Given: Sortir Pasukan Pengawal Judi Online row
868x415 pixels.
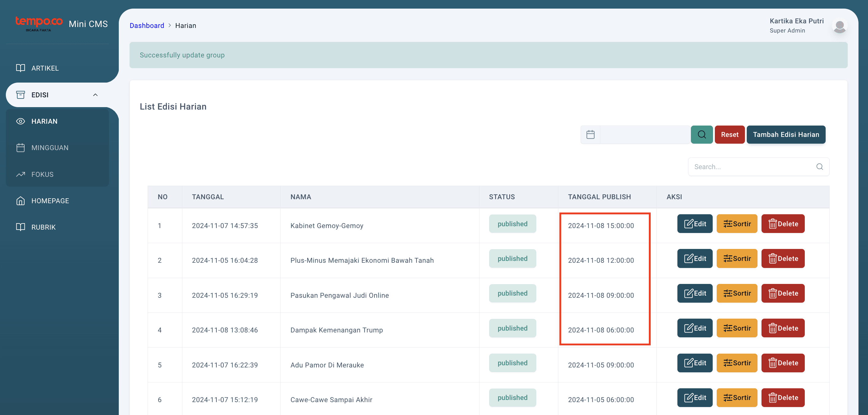Looking at the screenshot, I should pyautogui.click(x=737, y=293).
